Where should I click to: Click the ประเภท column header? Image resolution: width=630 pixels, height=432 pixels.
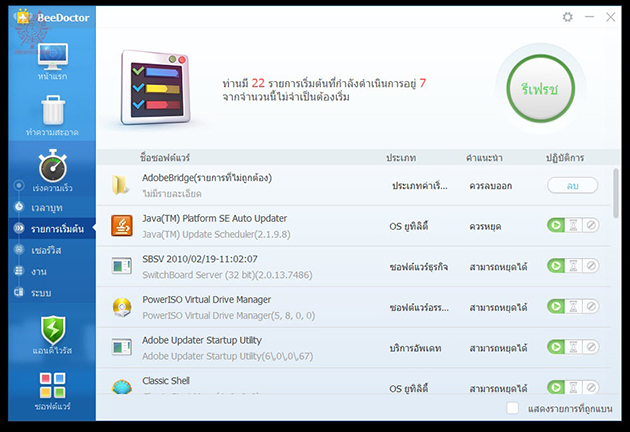click(x=401, y=158)
